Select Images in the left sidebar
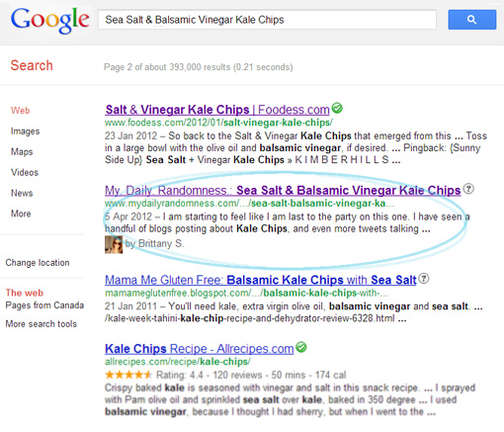 tap(25, 131)
